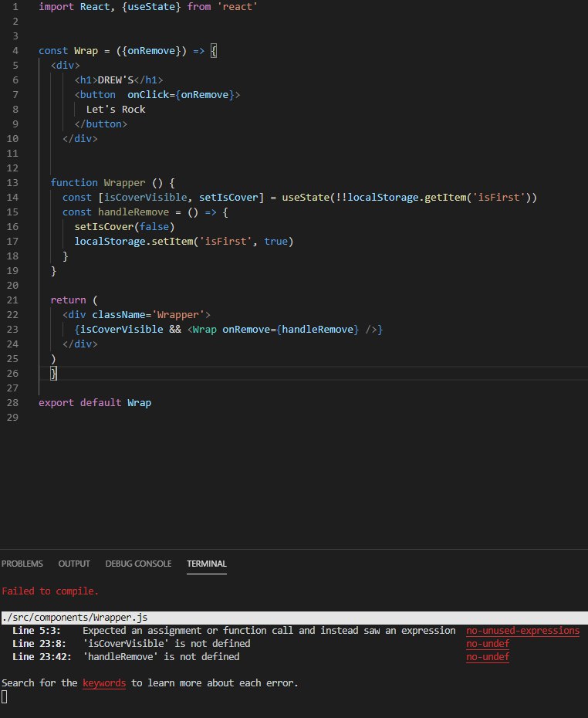Viewport: 588px width, 718px height.
Task: Click the terminal cursor block at prompt
Action: (5, 697)
